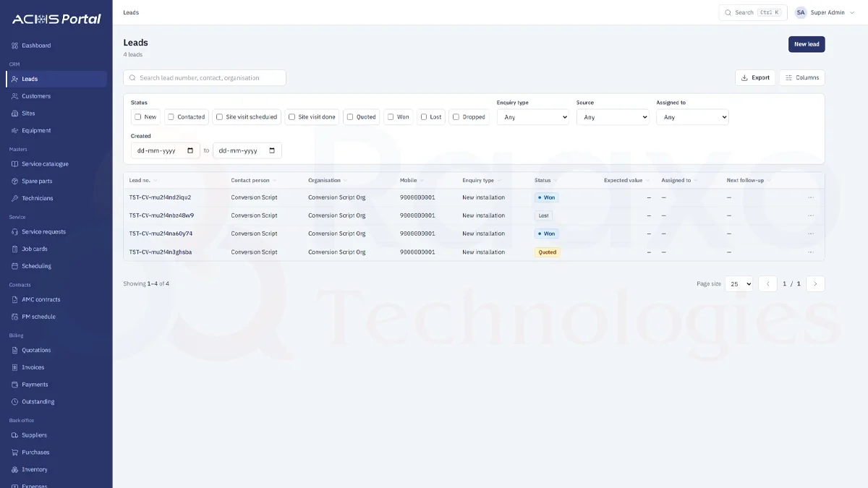Open the Columns chooser button

802,78
